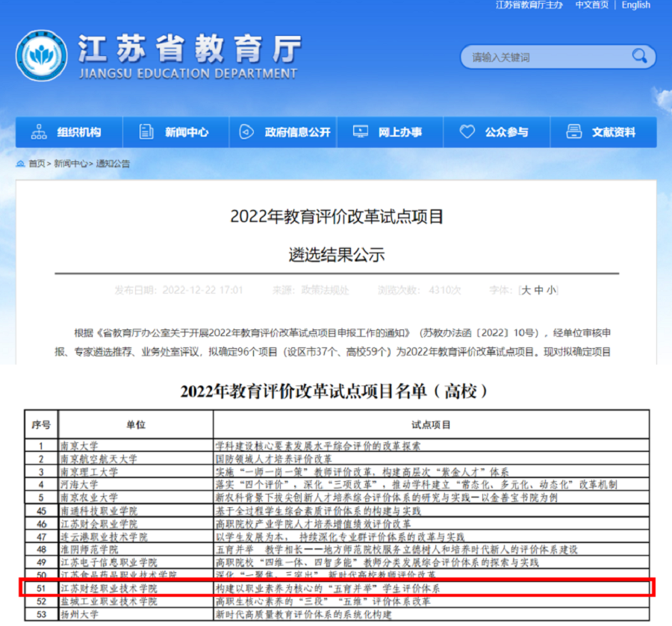Click the 试点项目 column header
This screenshot has height=626, width=672.
(431, 424)
